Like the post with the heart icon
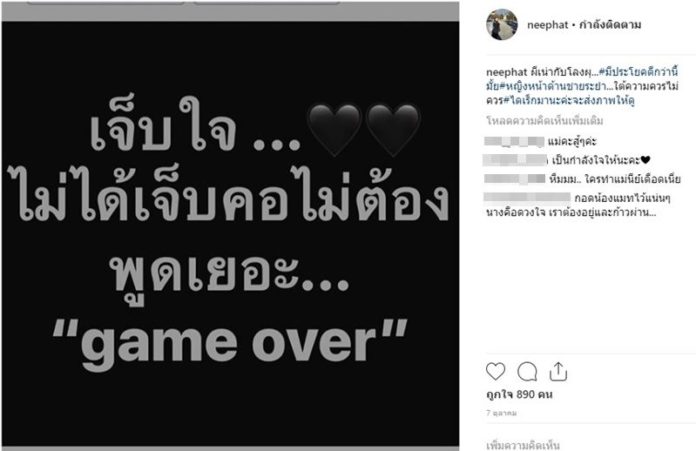Image resolution: width=696 pixels, height=451 pixels. 495,372
